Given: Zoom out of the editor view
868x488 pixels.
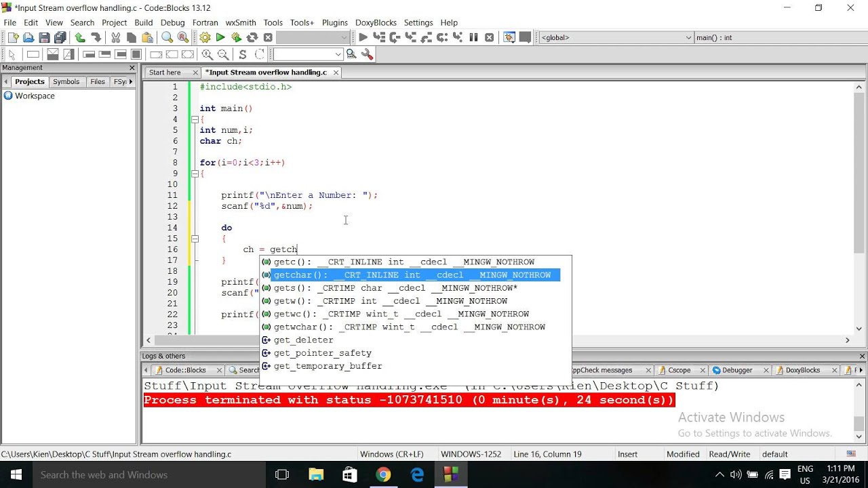Looking at the screenshot, I should [222, 54].
